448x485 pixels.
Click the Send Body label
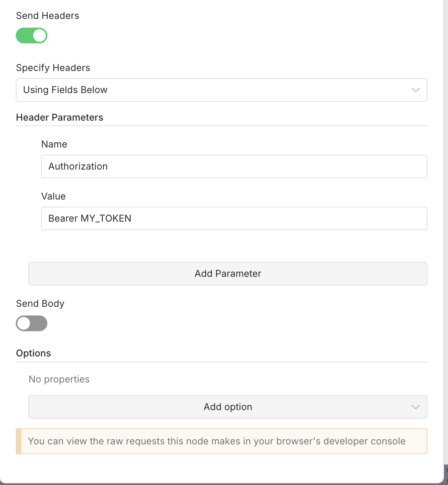pos(40,304)
